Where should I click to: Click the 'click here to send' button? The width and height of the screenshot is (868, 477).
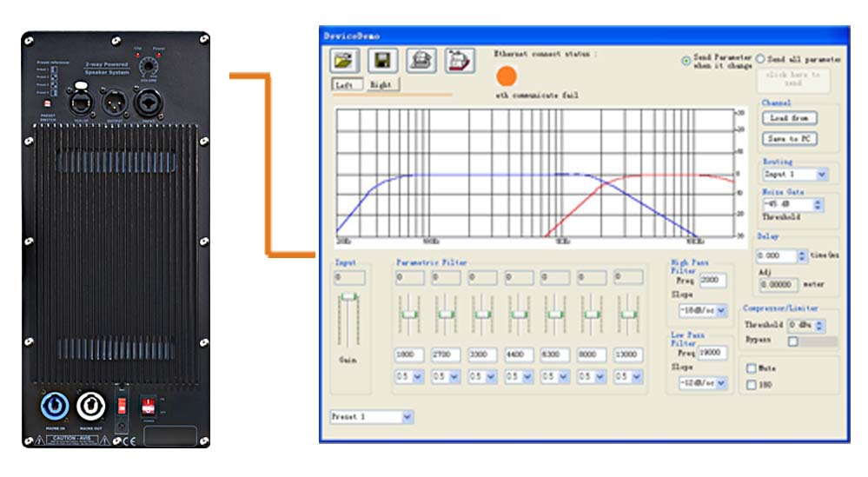point(792,79)
